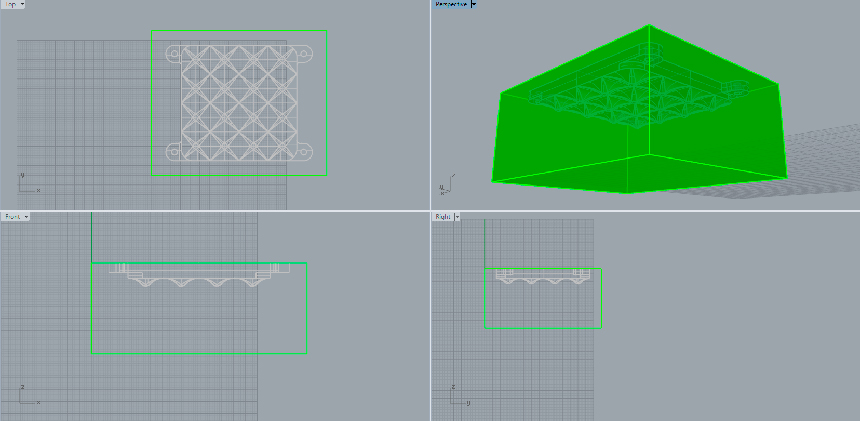Click the Top viewport title label
Screen dimensions: 860x421
click(x=9, y=4)
